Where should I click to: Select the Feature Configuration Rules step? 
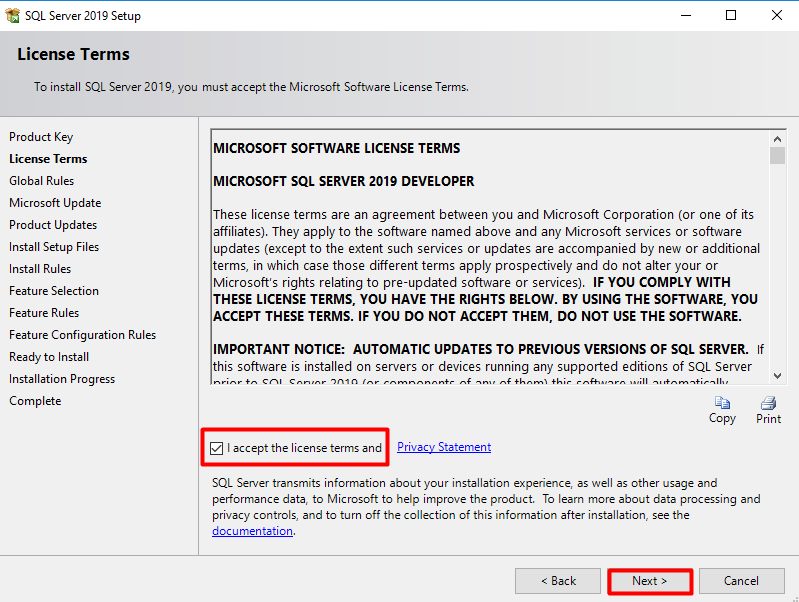click(x=83, y=335)
